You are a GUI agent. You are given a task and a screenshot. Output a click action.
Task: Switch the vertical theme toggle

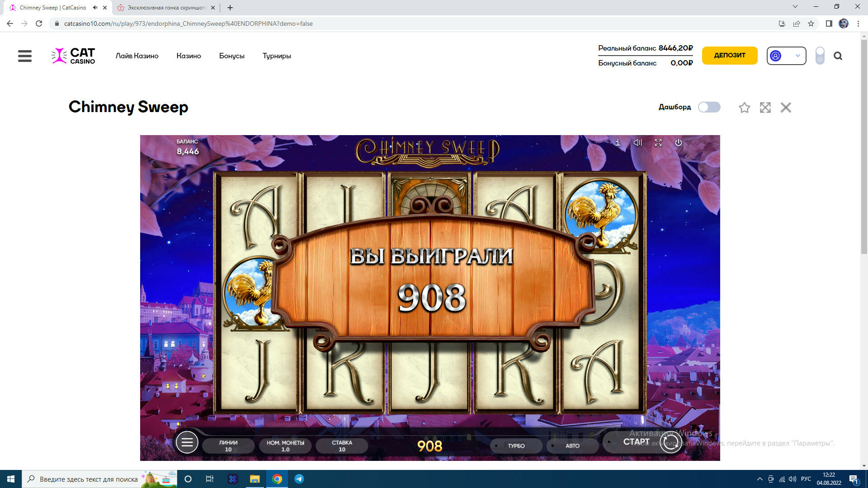click(820, 56)
